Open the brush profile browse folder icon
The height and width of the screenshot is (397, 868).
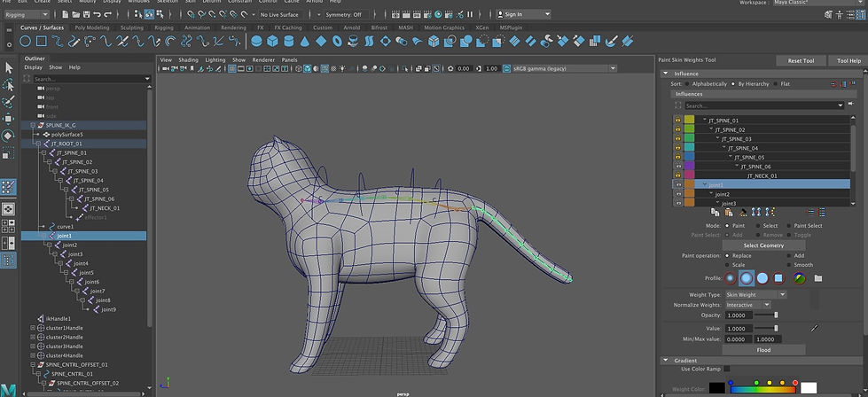click(817, 278)
